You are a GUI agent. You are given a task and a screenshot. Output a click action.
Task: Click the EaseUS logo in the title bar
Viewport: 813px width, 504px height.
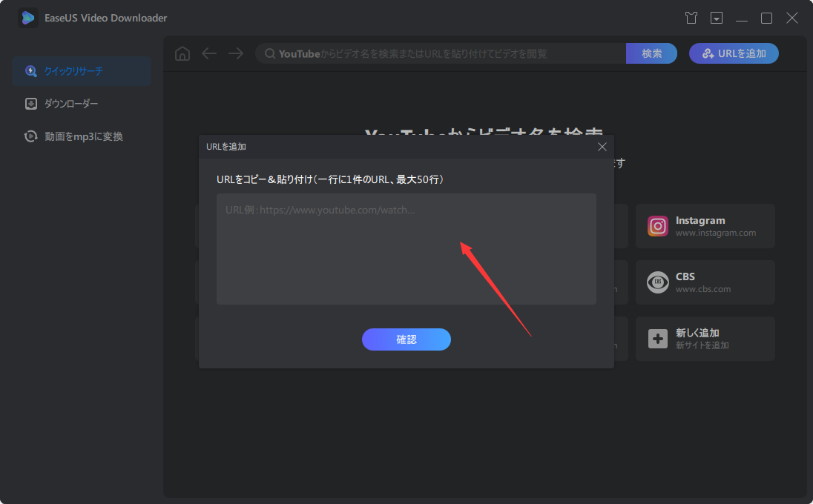tap(27, 17)
